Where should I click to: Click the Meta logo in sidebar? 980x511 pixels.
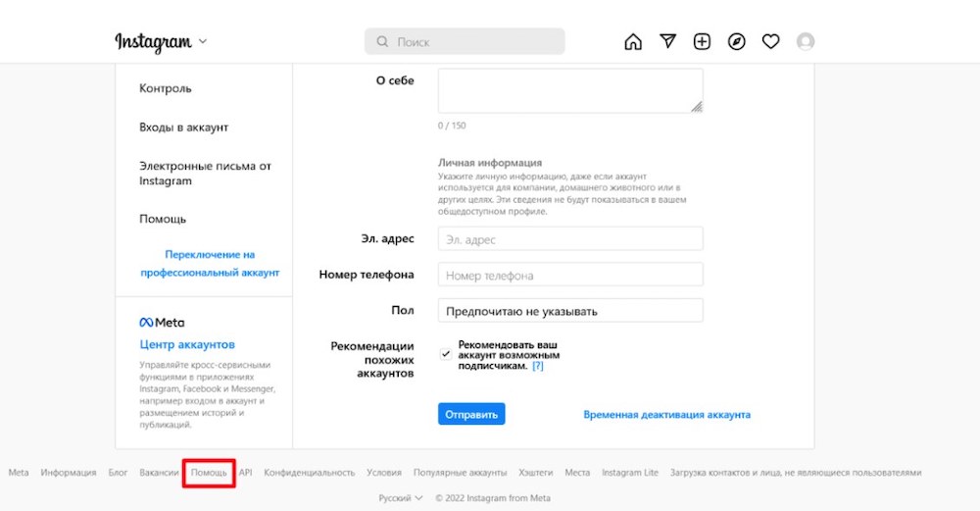click(x=162, y=323)
